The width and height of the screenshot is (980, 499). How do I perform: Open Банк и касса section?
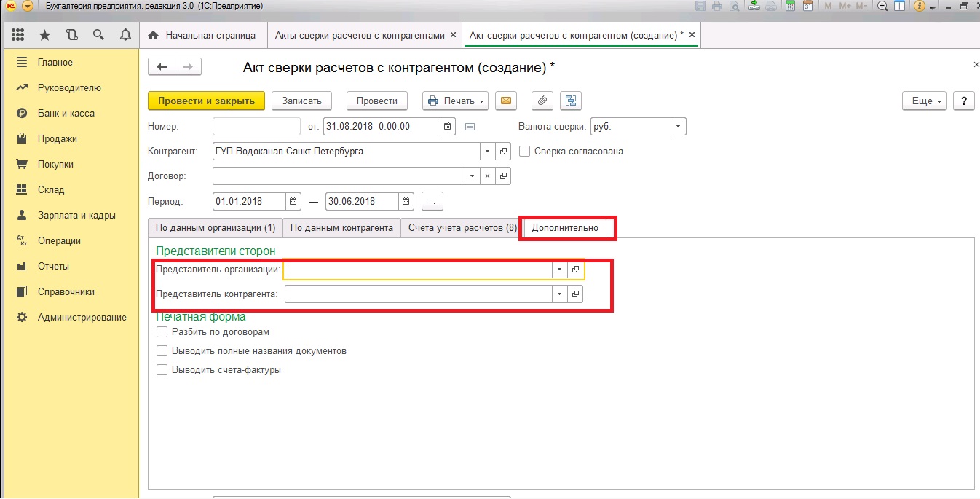click(66, 114)
